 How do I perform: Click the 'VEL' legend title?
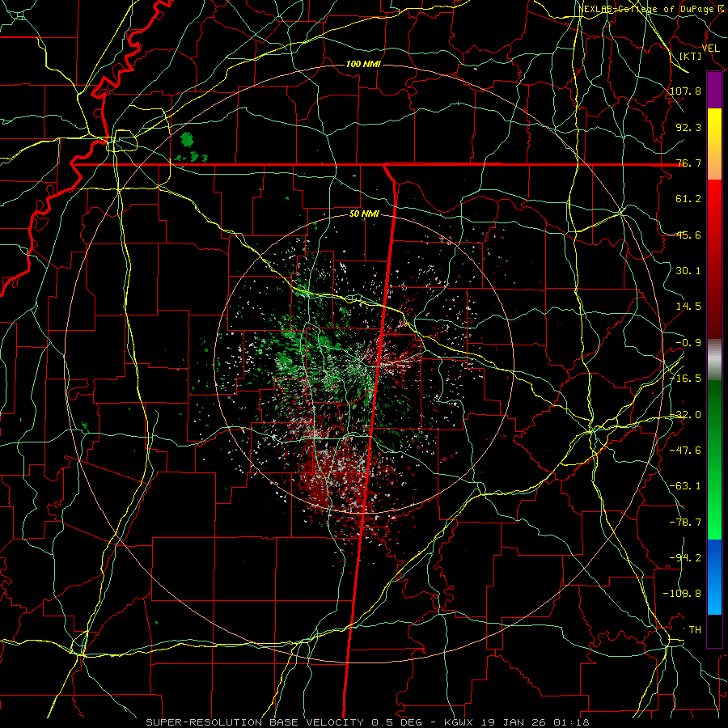pos(710,49)
